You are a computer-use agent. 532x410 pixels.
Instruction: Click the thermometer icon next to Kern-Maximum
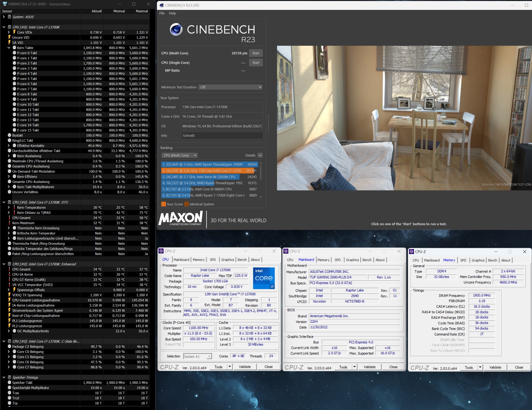9,223
